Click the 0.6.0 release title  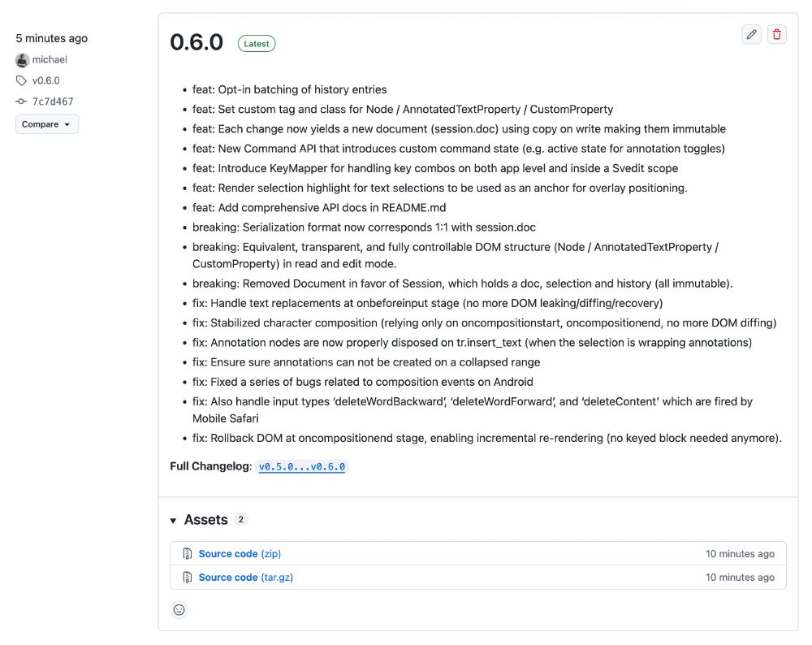pyautogui.click(x=197, y=43)
